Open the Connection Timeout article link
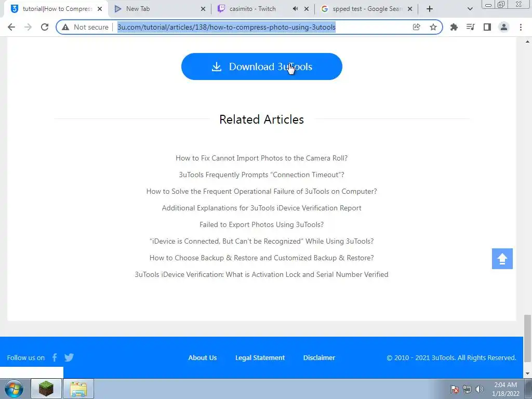This screenshot has height=399, width=532. (x=262, y=175)
